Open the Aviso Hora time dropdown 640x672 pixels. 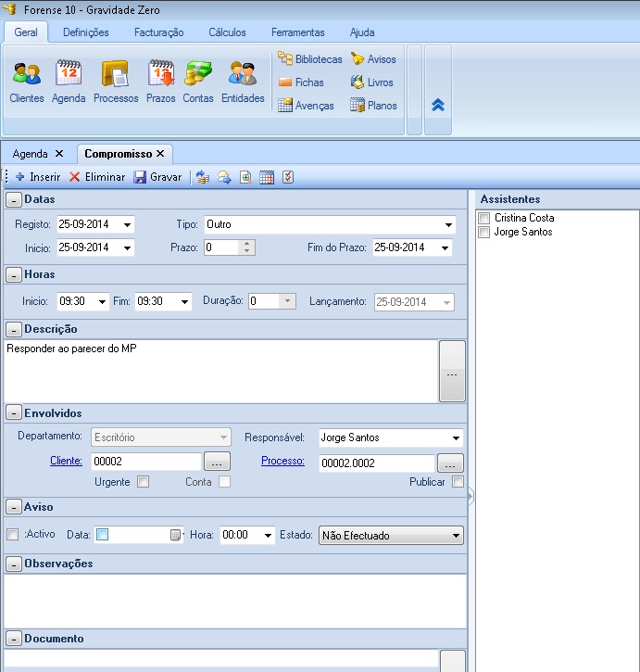(268, 536)
